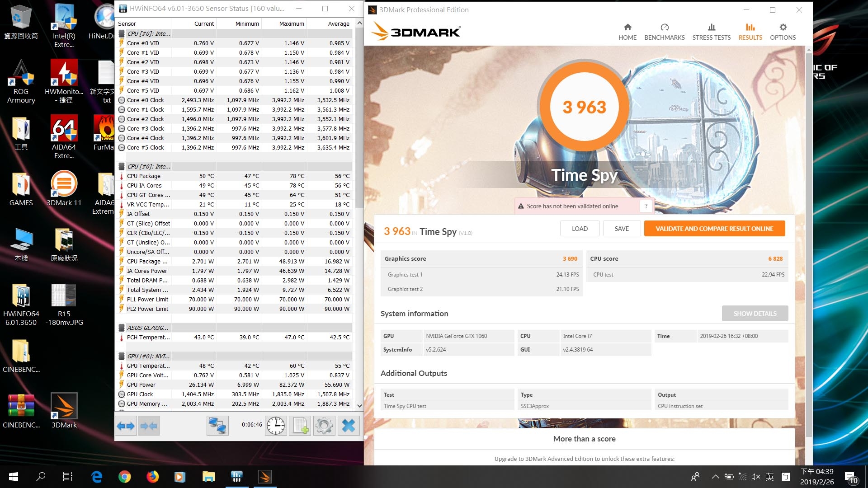Open the Windows Start menu
Screen dimensions: 868x488
[x=13, y=477]
